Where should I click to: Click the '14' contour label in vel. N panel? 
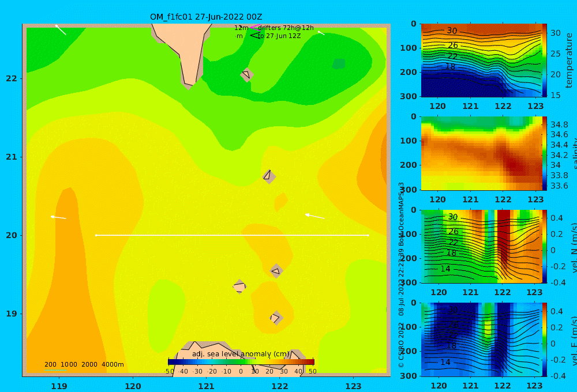(x=445, y=269)
